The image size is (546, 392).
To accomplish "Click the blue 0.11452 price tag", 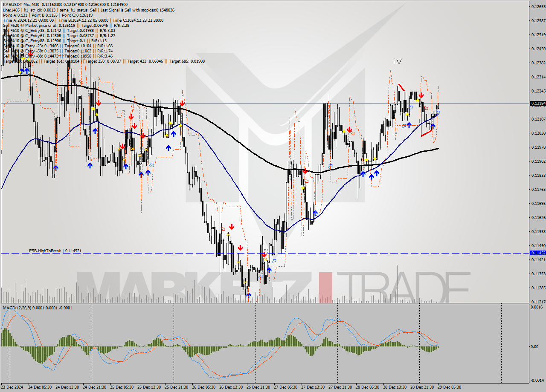I will tap(537, 253).
